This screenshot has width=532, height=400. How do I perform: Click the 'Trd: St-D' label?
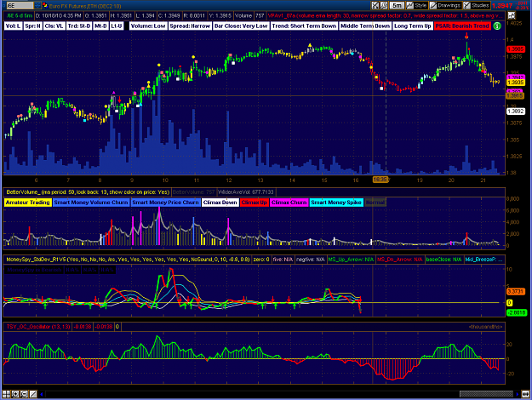tap(78, 26)
